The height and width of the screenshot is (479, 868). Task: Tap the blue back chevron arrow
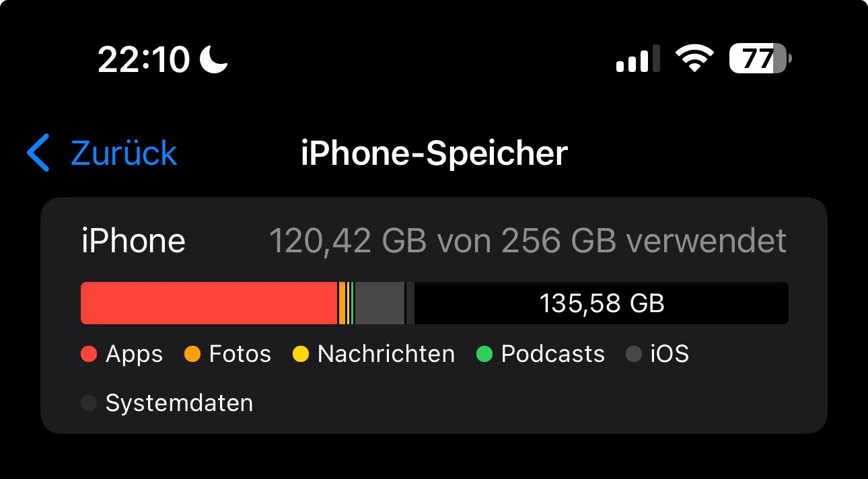click(38, 153)
